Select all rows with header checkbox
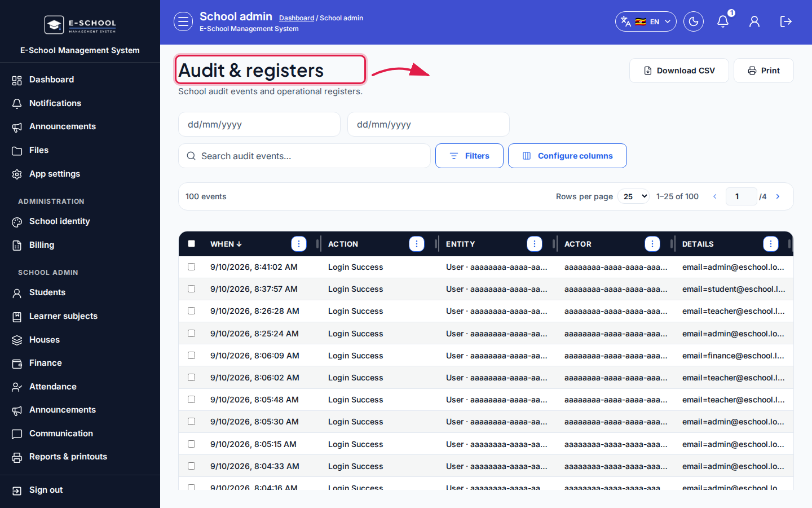 tap(192, 244)
